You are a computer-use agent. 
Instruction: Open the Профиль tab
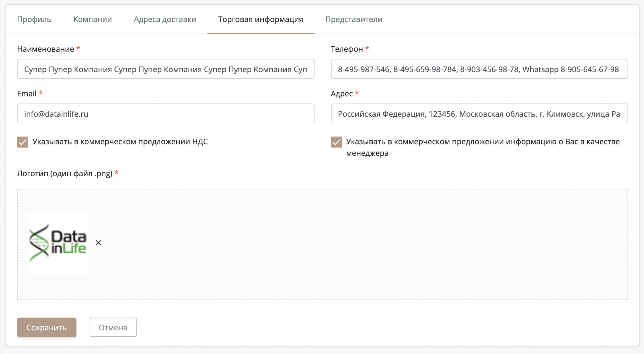[34, 20]
